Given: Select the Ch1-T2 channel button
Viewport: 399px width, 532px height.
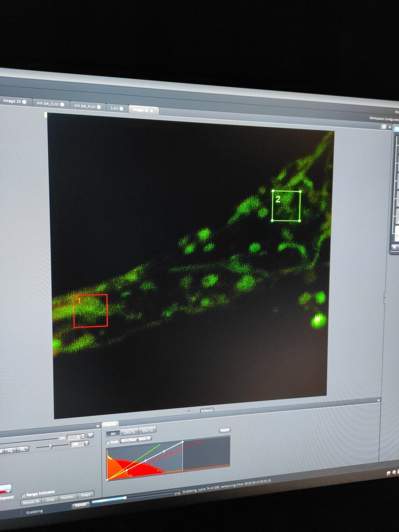Looking at the screenshot, I should pyautogui.click(x=147, y=430).
